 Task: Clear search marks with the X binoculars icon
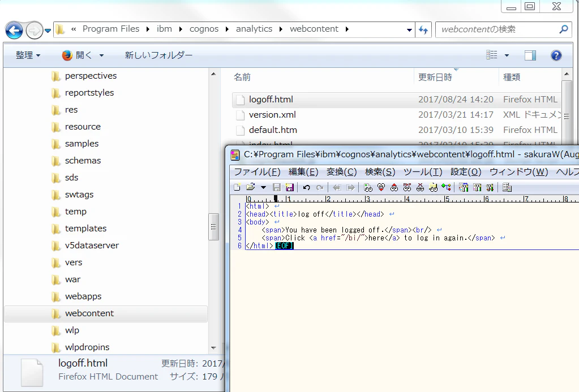pyautogui.click(x=420, y=187)
